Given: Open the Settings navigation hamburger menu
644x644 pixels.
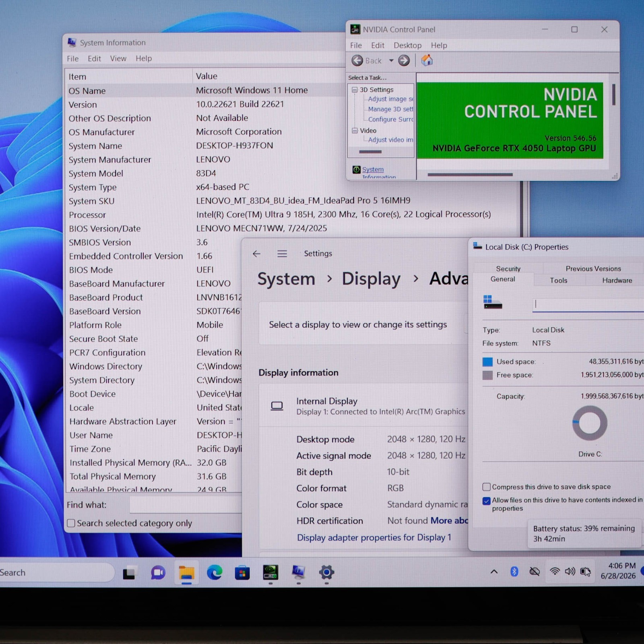Looking at the screenshot, I should coord(282,254).
